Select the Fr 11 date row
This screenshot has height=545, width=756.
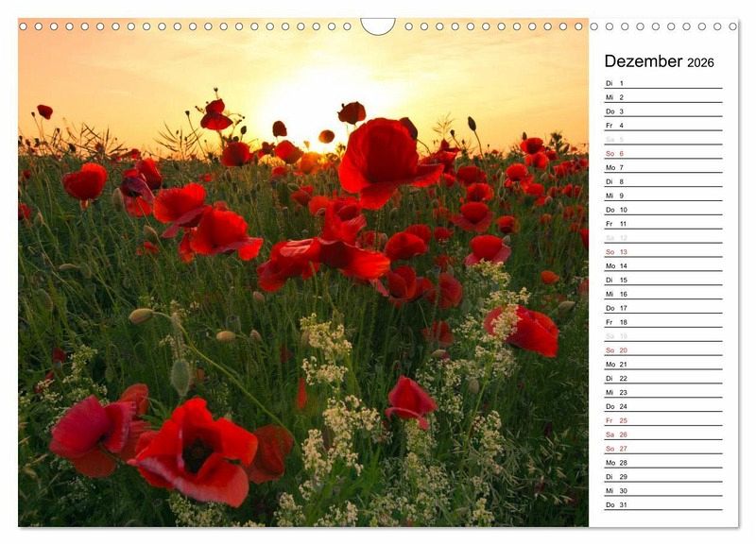[x=663, y=224]
